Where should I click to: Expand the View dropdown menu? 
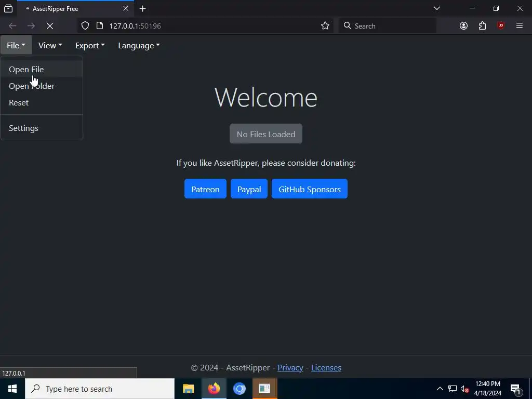[x=50, y=45]
